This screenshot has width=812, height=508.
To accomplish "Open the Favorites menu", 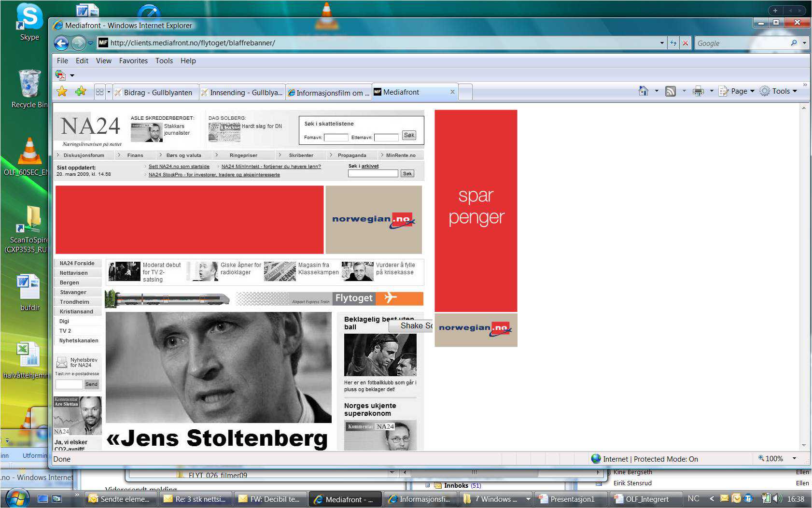I will [x=133, y=61].
